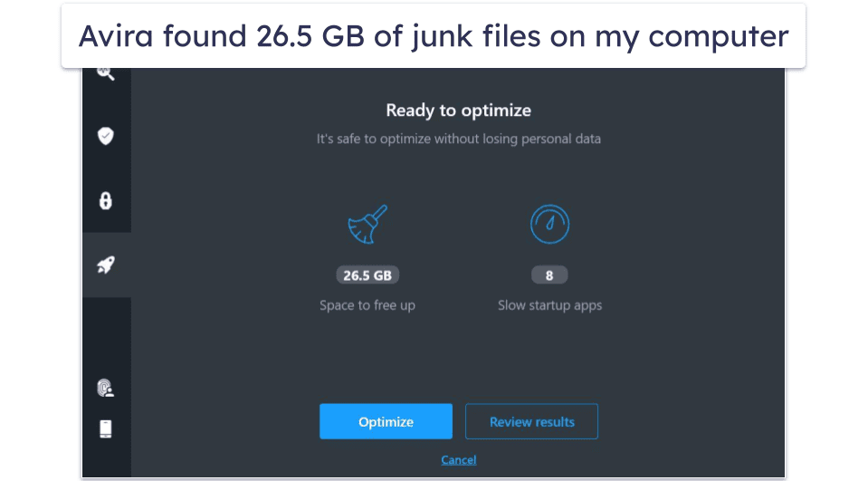
Task: Open the Security shield section in sidebar
Action: pyautogui.click(x=106, y=136)
